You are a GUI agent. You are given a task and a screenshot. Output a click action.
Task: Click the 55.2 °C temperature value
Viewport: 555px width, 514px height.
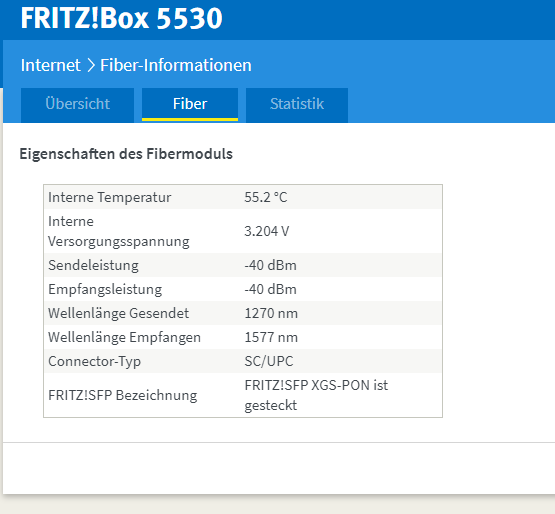pyautogui.click(x=266, y=197)
